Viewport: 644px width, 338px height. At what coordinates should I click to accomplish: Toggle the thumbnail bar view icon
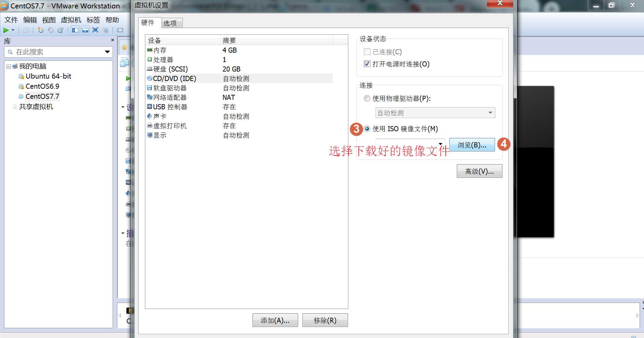(x=85, y=30)
